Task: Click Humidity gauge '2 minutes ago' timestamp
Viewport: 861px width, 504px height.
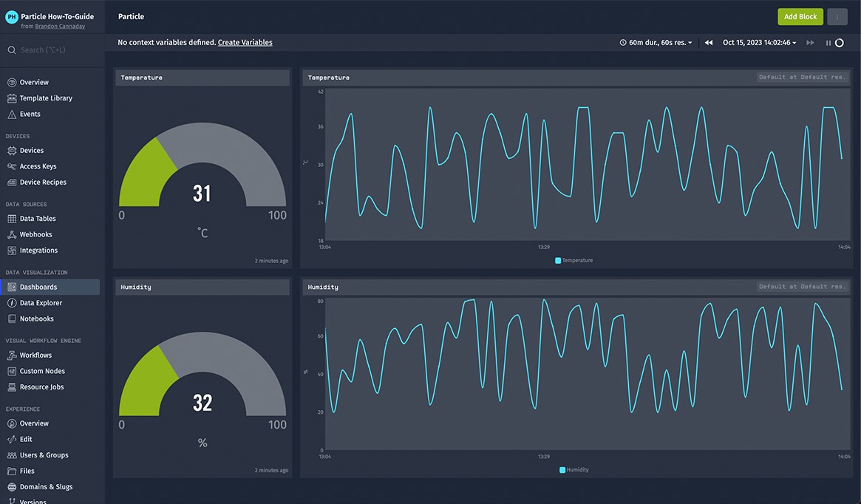Action: coord(271,471)
